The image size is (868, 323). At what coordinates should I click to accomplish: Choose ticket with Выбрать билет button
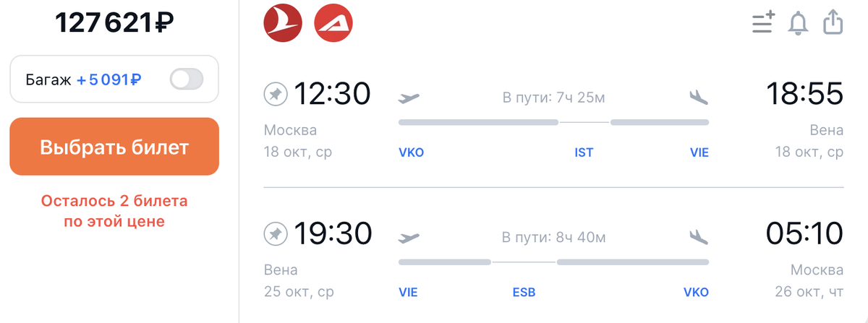tap(114, 147)
